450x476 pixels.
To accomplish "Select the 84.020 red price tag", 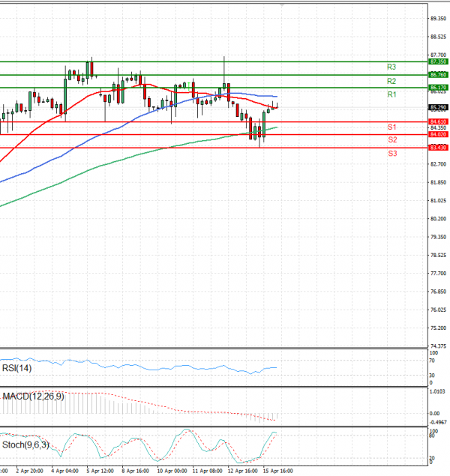I will pyautogui.click(x=438, y=134).
